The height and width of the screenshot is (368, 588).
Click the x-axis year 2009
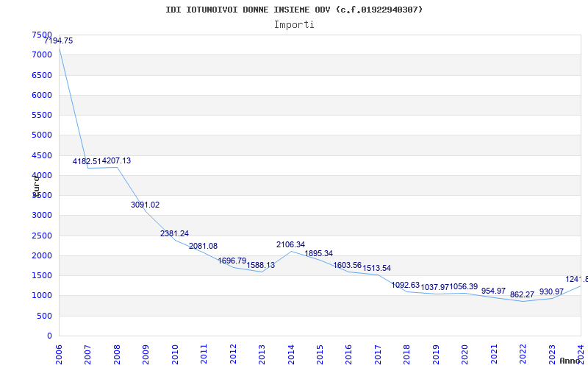coord(146,355)
